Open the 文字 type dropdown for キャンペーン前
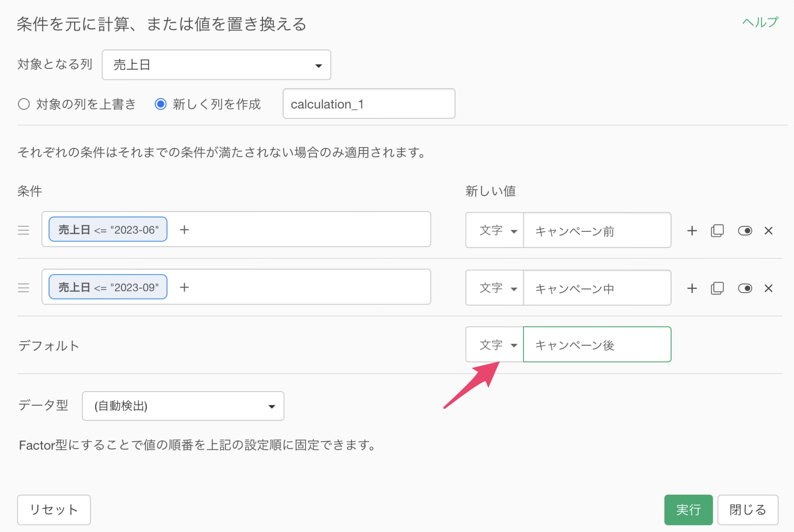This screenshot has height=532, width=794. point(495,230)
